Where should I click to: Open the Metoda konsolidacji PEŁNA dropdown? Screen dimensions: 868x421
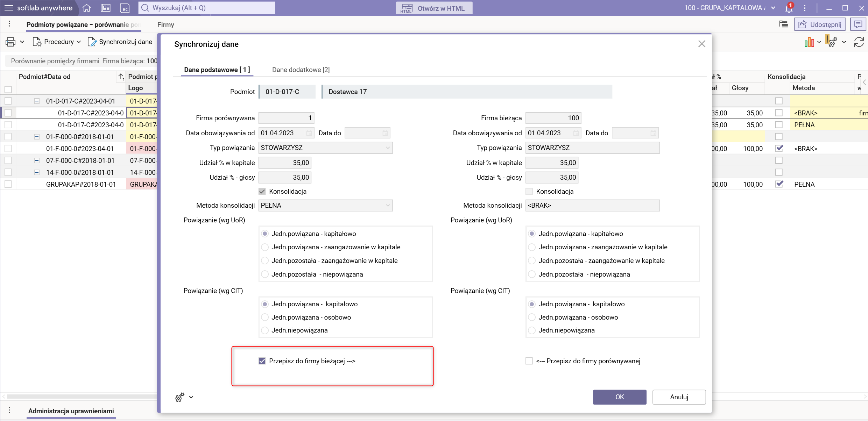point(388,205)
